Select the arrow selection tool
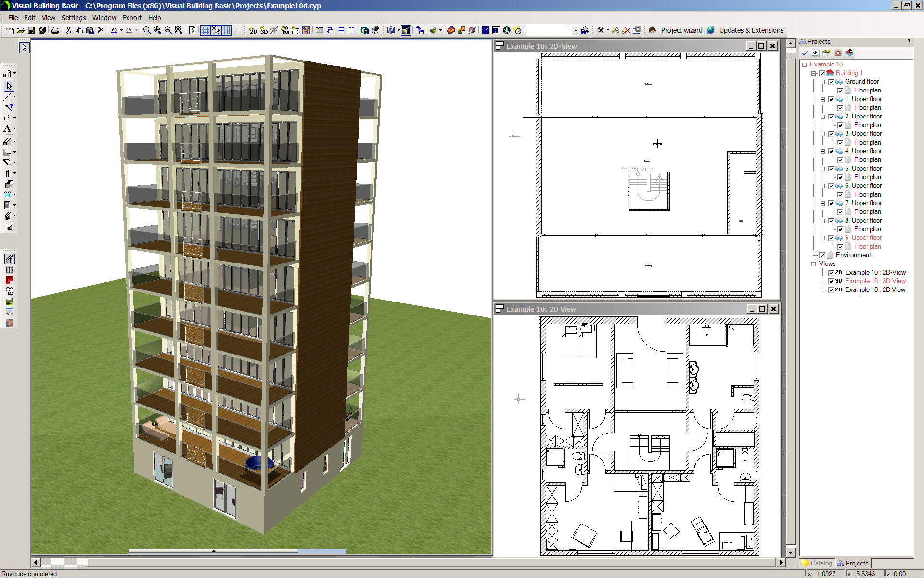Viewport: 924px width, 578px height. (x=9, y=87)
